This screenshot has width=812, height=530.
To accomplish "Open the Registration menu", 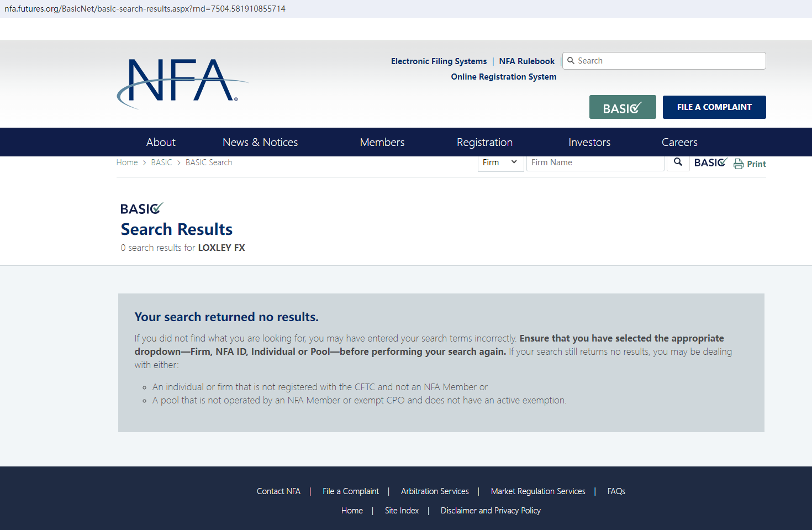I will click(484, 142).
